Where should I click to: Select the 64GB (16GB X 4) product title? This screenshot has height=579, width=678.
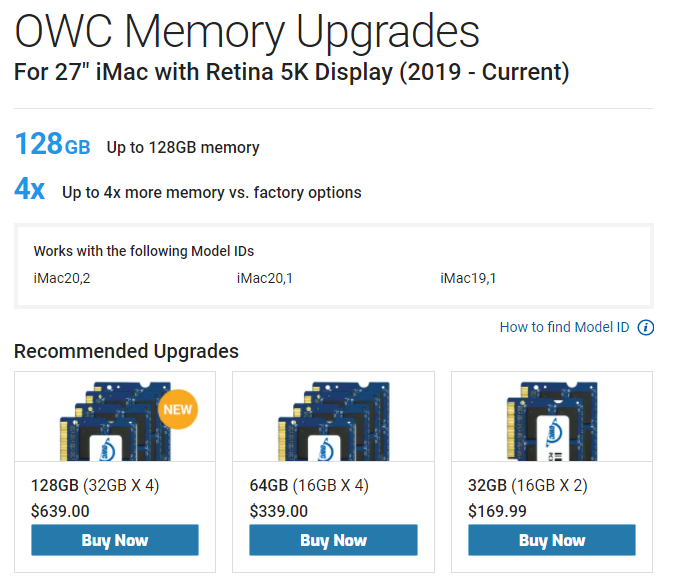(x=309, y=487)
